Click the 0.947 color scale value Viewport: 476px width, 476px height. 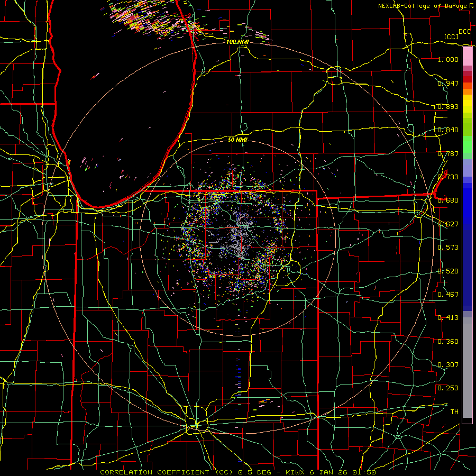pyautogui.click(x=448, y=83)
